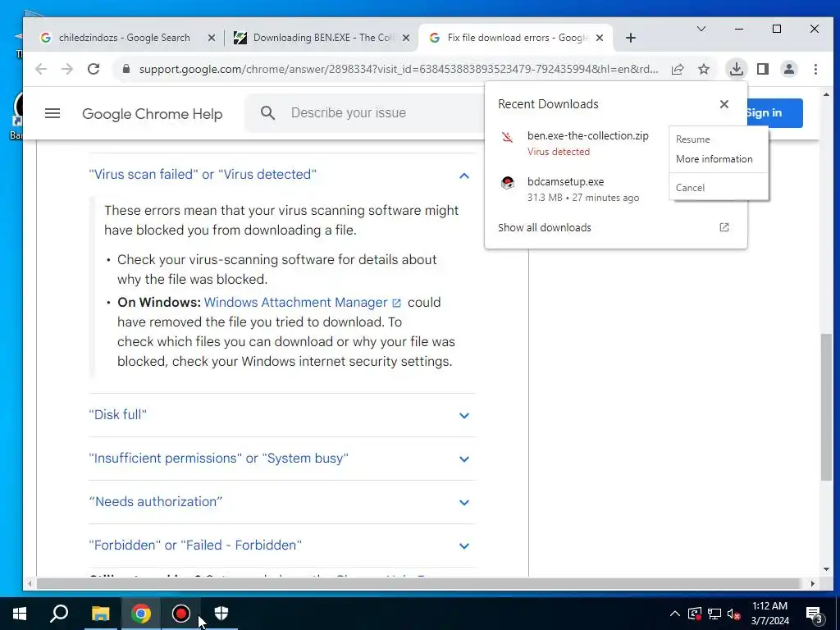This screenshot has height=630, width=840.
Task: Open a new browser tab
Action: (631, 38)
